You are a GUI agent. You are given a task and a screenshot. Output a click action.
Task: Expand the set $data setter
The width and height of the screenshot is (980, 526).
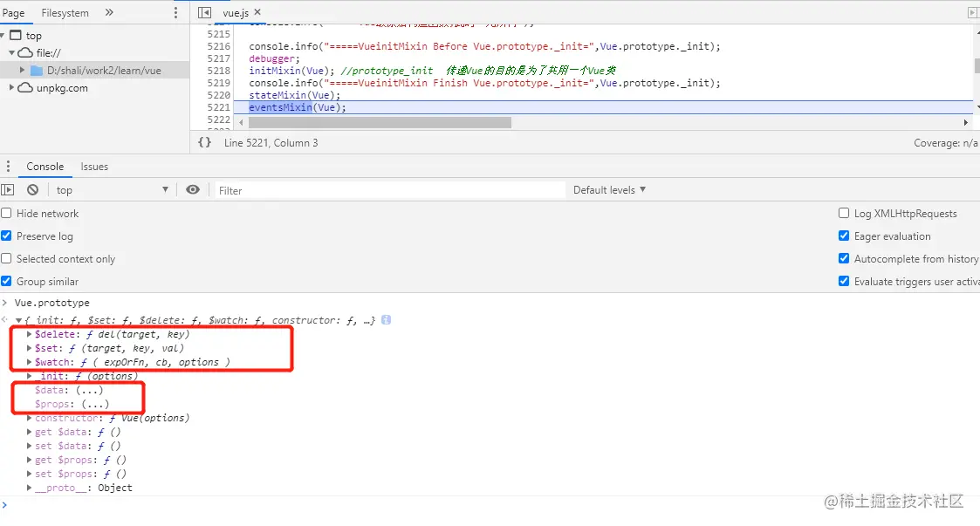click(30, 446)
